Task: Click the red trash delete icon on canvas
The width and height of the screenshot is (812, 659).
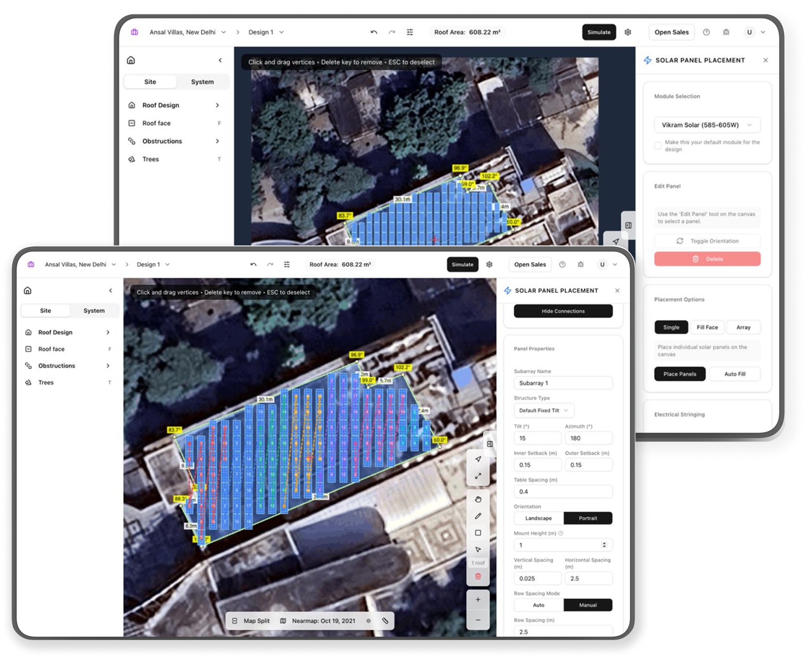Action: (478, 576)
